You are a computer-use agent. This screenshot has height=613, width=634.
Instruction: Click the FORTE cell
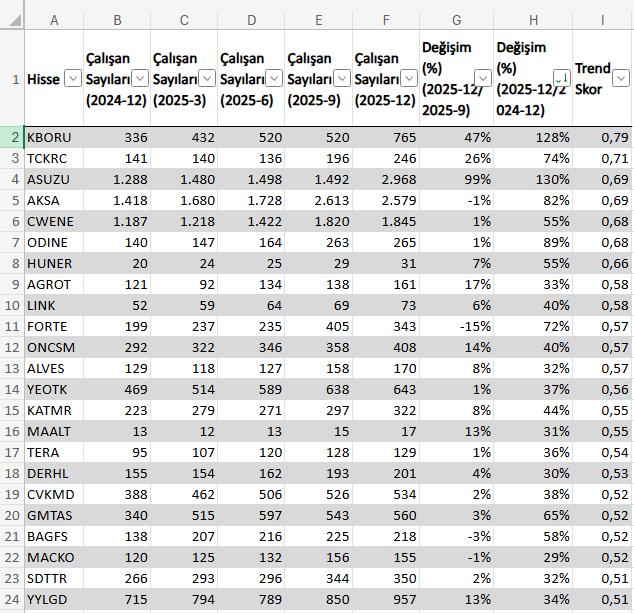54,326
